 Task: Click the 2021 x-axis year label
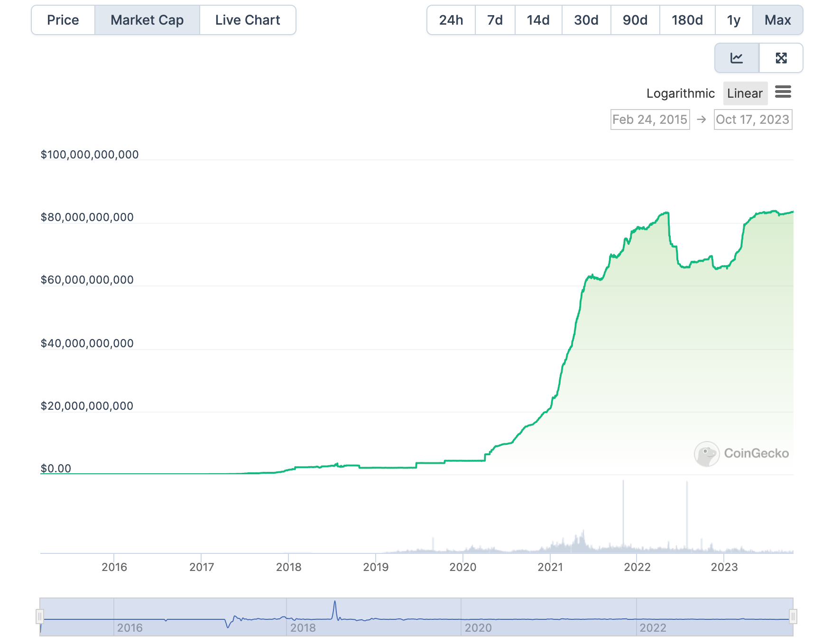coord(550,567)
